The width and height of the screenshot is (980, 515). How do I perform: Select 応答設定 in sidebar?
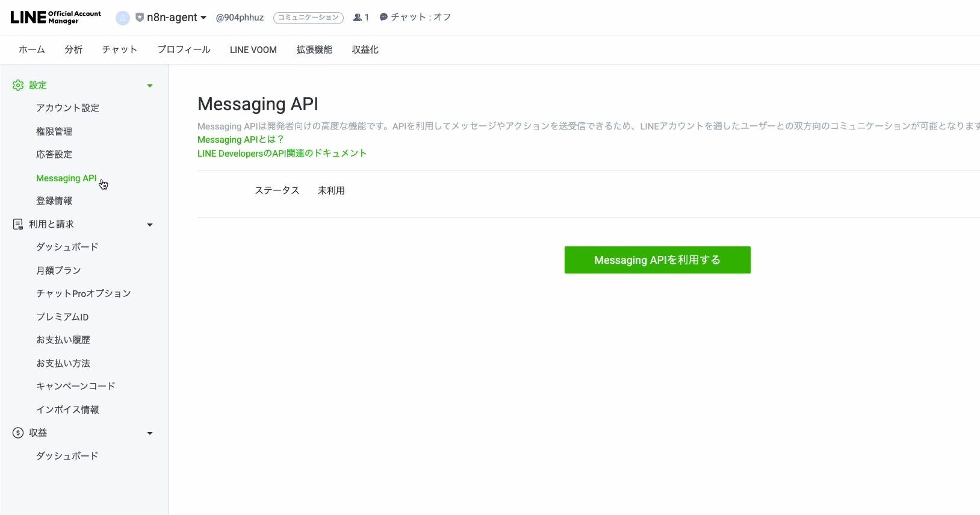(x=54, y=154)
